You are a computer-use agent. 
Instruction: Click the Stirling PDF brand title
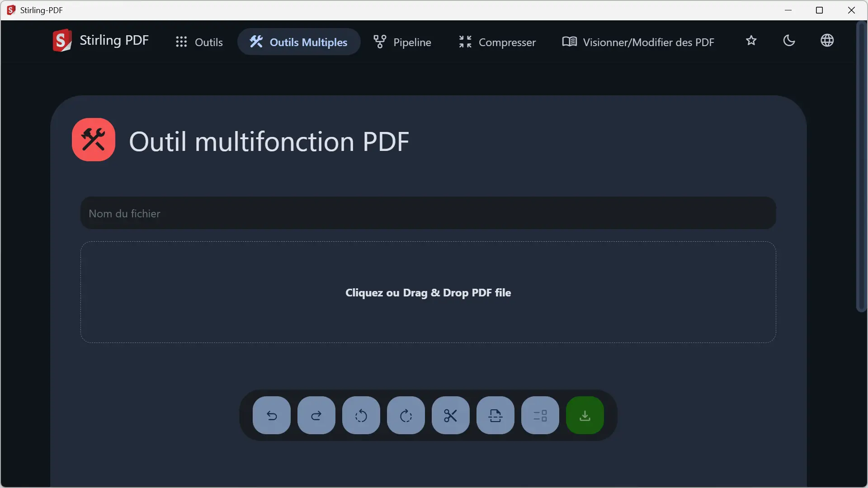114,41
